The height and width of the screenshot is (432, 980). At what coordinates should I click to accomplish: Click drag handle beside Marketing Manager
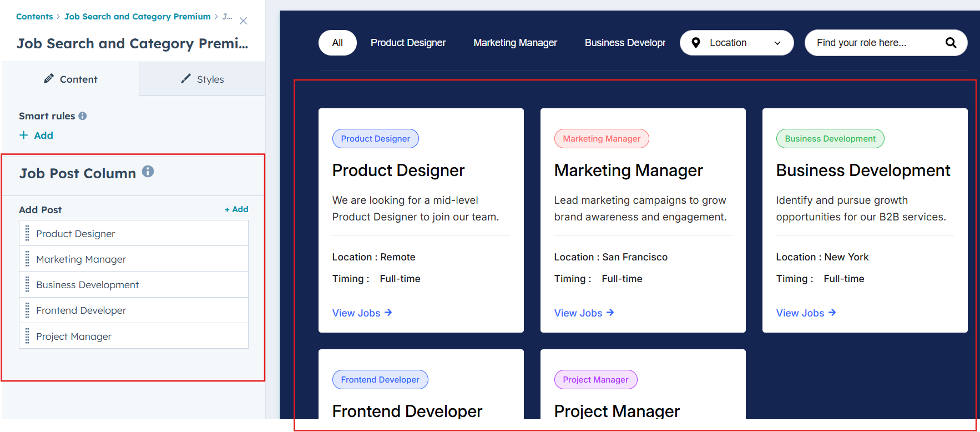tap(27, 259)
